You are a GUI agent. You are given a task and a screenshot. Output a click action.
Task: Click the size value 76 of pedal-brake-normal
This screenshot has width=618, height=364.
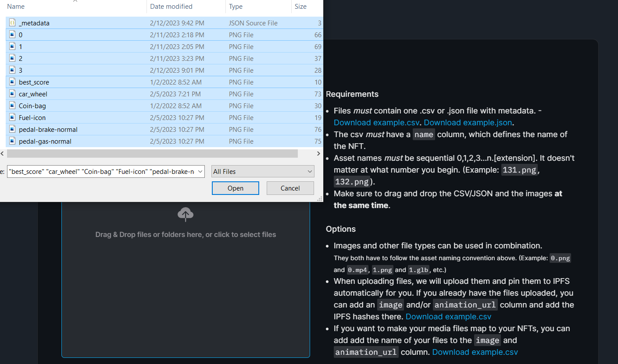point(318,129)
